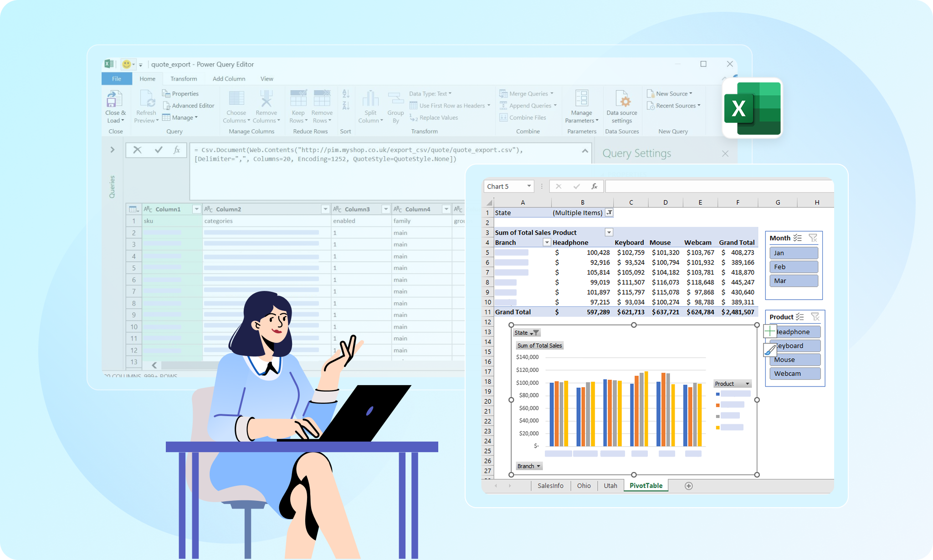Open Manage Parameters in the ribbon
933x560 pixels.
tap(582, 107)
